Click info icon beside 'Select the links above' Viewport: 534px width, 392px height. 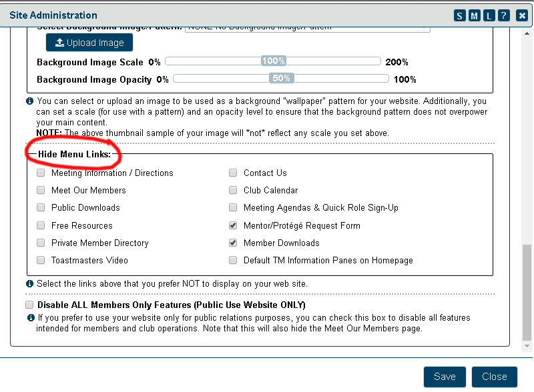click(x=30, y=284)
